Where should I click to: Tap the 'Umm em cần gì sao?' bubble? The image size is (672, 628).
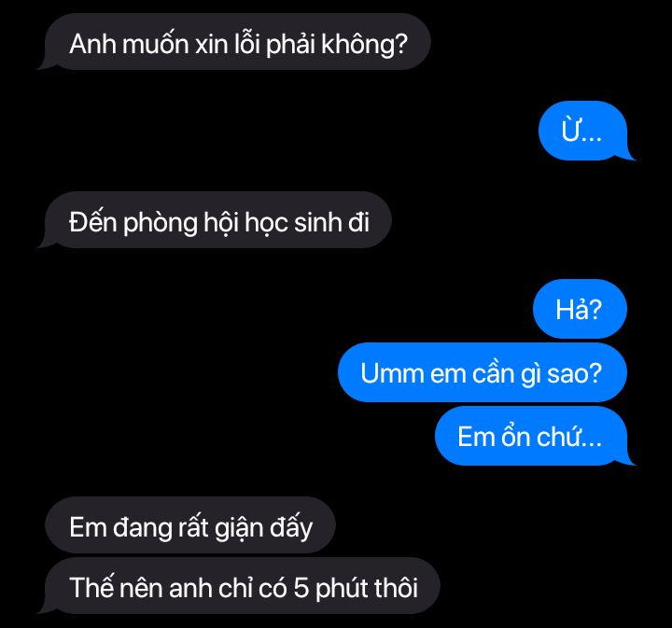pos(483,372)
